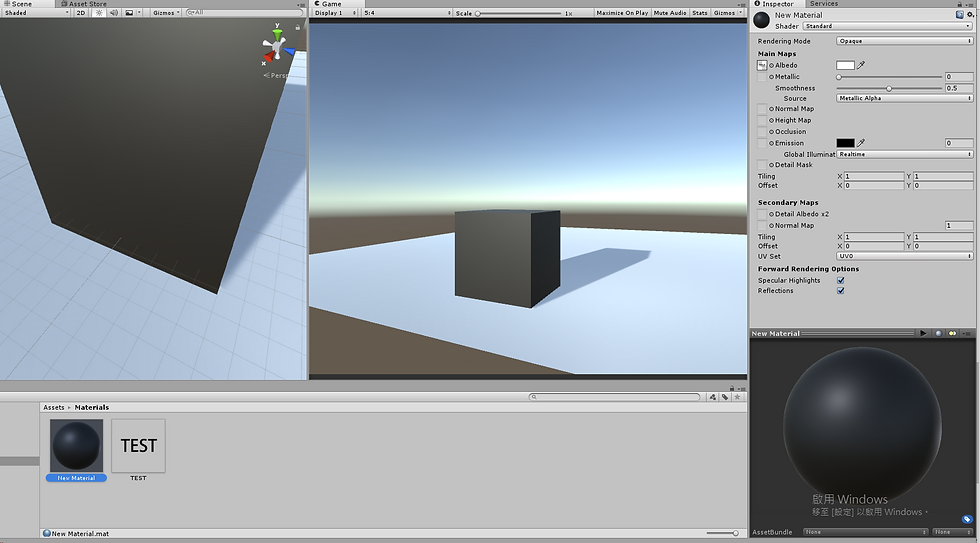The width and height of the screenshot is (980, 543).
Task: Click Assets breadcrumb in Project panel
Action: click(x=54, y=407)
